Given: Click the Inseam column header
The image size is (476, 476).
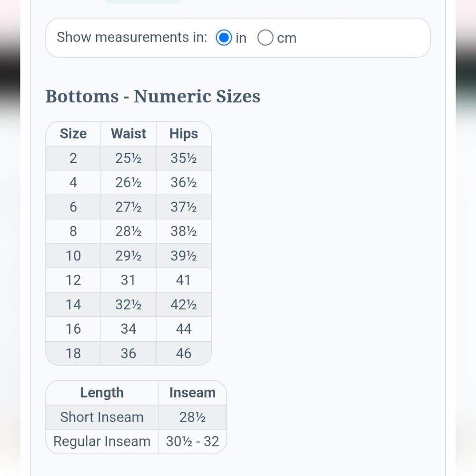Looking at the screenshot, I should point(192,393).
